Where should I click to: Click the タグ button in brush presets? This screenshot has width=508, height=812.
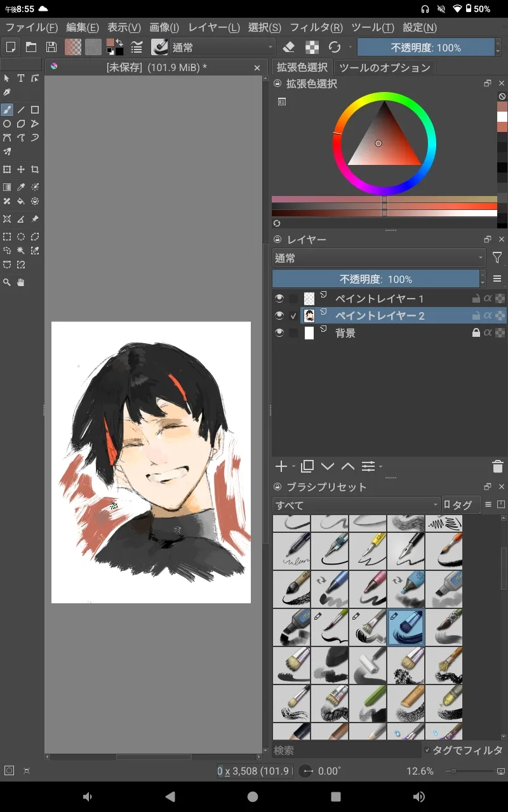[x=460, y=505]
